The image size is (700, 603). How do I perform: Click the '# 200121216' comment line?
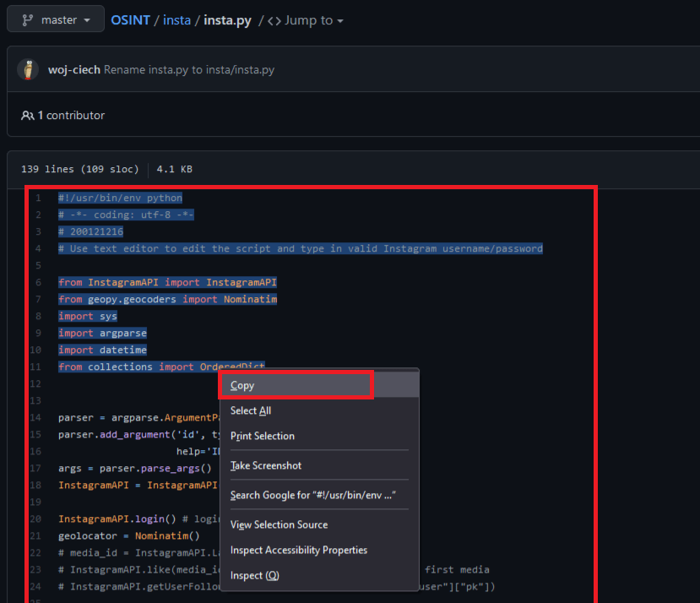[x=90, y=231]
